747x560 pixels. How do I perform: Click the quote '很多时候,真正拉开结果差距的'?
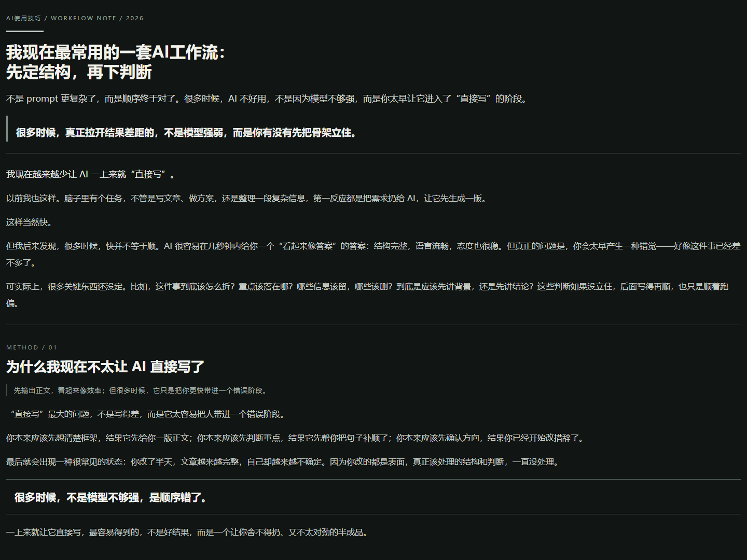(x=187, y=133)
